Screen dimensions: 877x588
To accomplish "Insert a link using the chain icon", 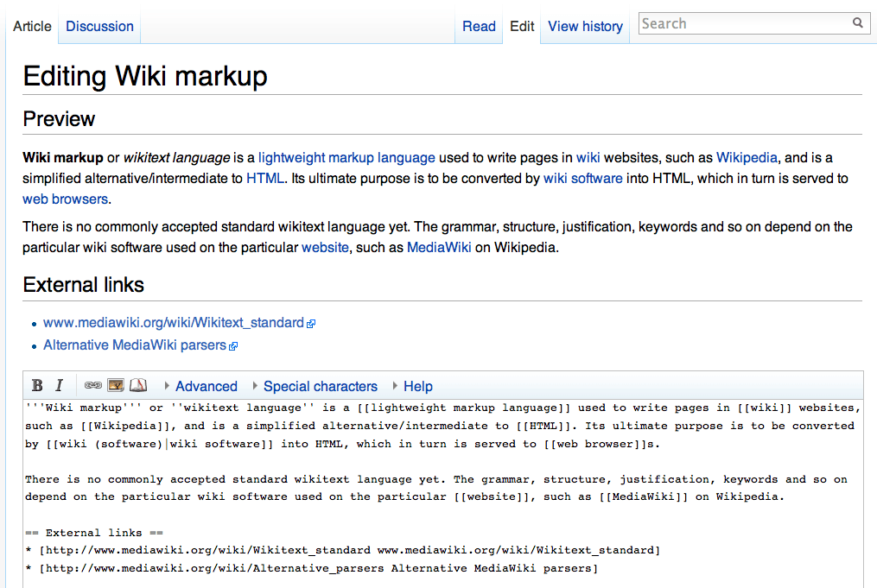I will 92,385.
